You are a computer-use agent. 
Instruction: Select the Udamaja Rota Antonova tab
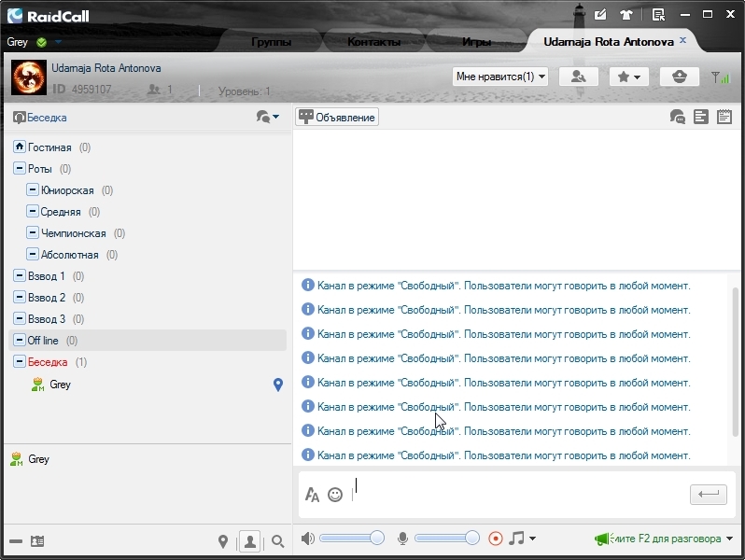pos(608,42)
